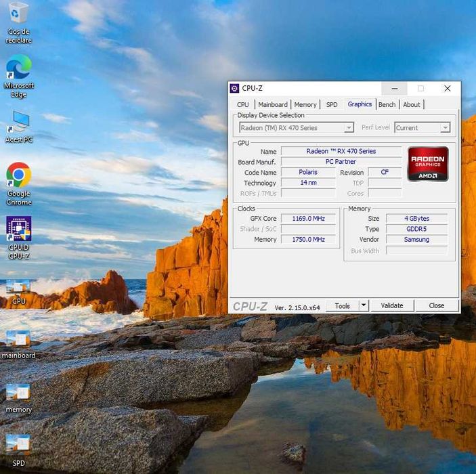Select the Google Chrome desktop shortcut
The width and height of the screenshot is (476, 474).
18,184
